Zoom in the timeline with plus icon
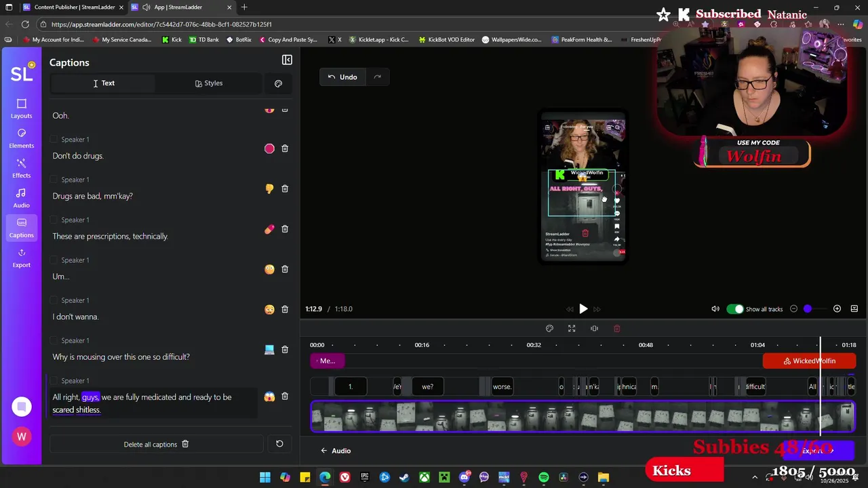This screenshot has height=488, width=868. tap(837, 309)
